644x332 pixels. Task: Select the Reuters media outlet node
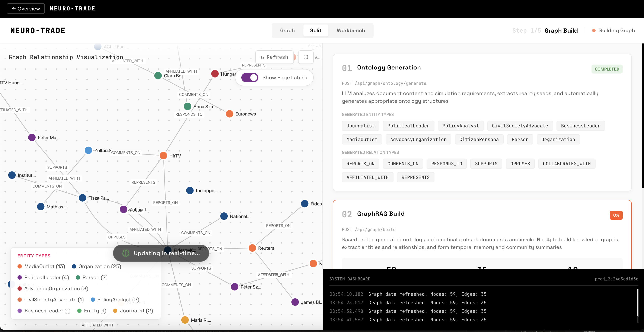(252, 248)
